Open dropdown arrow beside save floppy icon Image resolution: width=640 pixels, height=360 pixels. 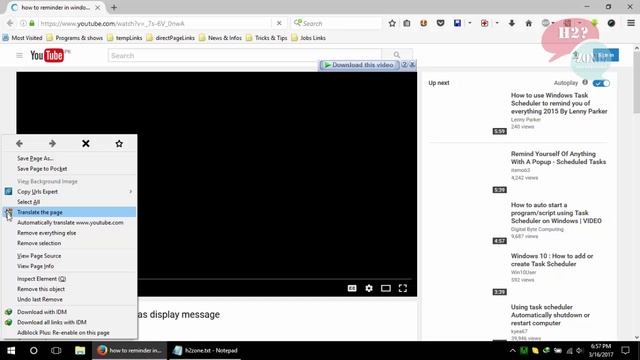(469, 23)
